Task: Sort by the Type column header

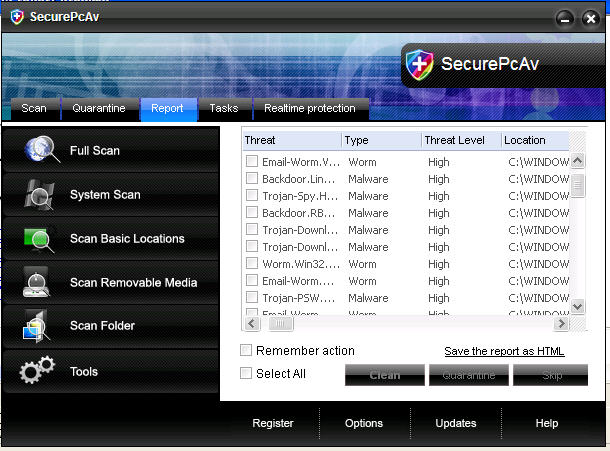Action: (382, 140)
